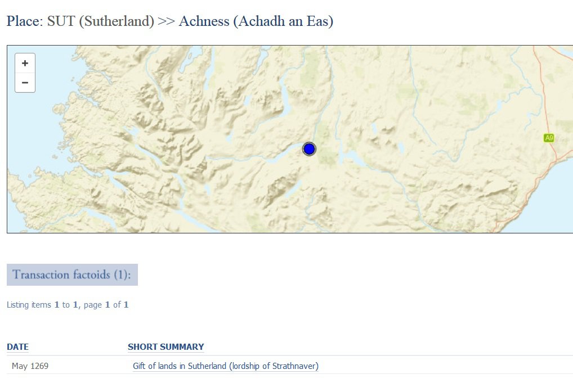Select the Transaction factoids (1) heading
This screenshot has height=392, width=573.
tap(72, 274)
